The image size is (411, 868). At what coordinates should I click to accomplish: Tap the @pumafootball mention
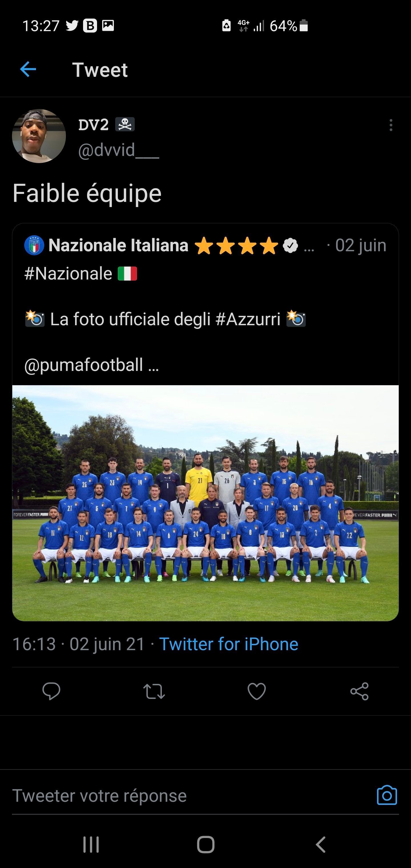point(84,365)
